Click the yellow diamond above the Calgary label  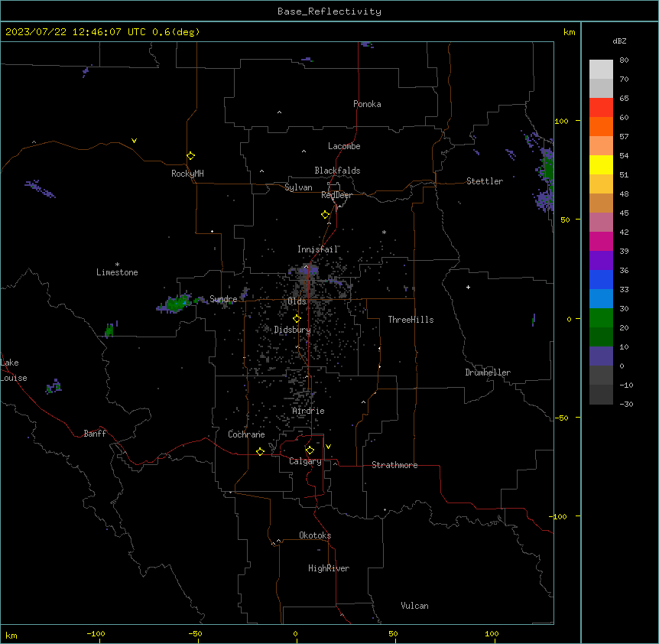310,450
